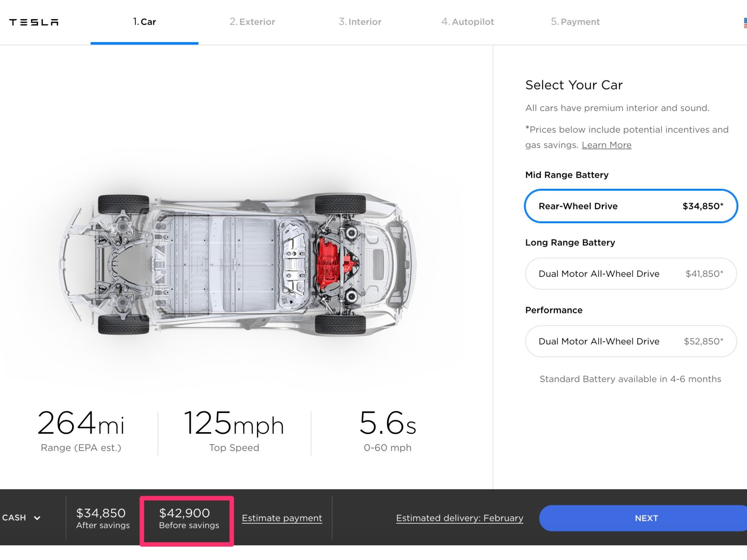This screenshot has height=560, width=747.
Task: Jump to the Payment tab
Action: 575,22
